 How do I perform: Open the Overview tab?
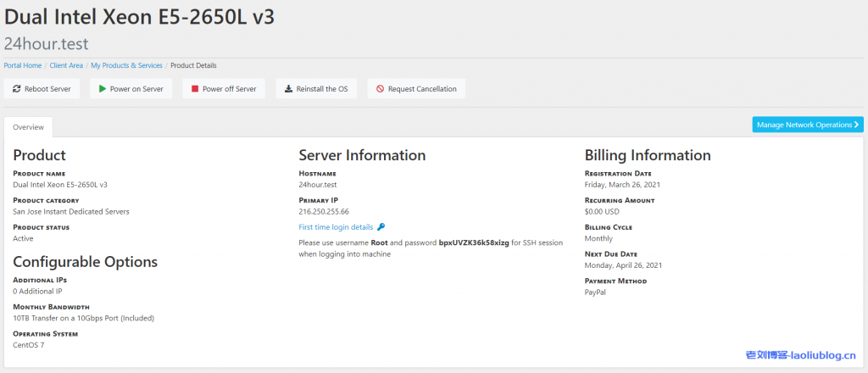click(28, 126)
